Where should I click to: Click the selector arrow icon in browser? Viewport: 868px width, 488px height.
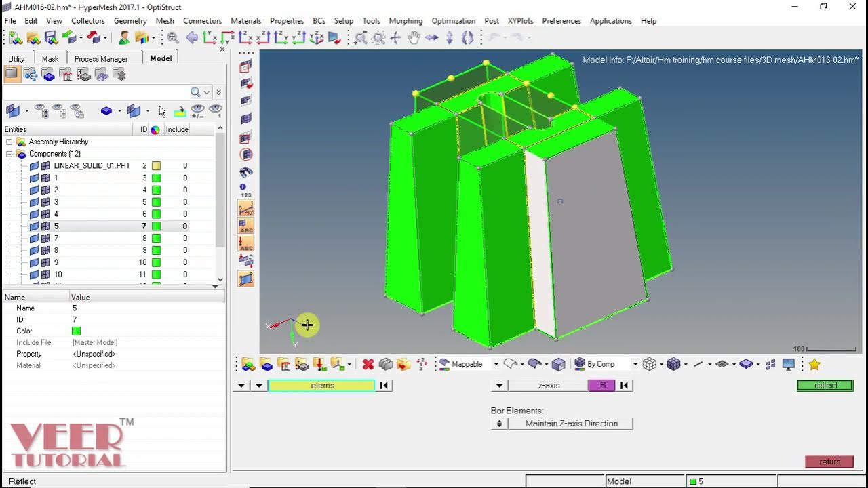pyautogui.click(x=161, y=111)
